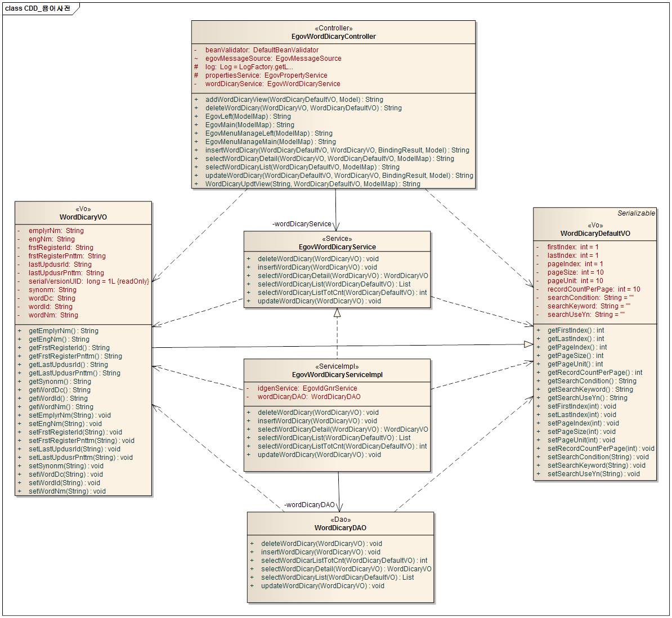Select the recordCountPerPage attribute
This screenshot has height=618, width=672.
coord(593,289)
